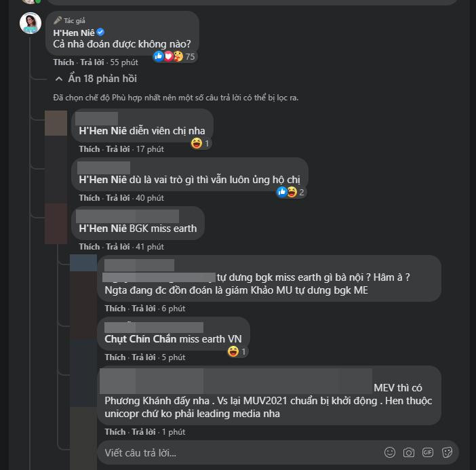Like the "diễn viên chị nha" comment

(x=89, y=149)
